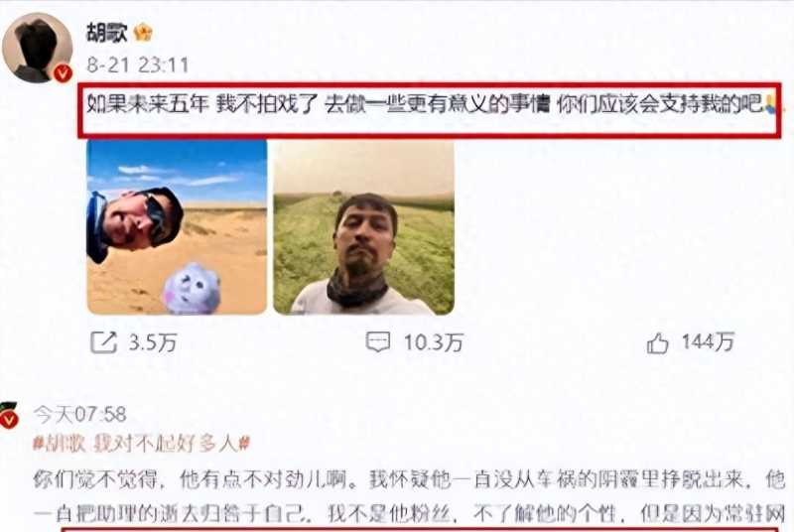Viewport: 794px width, 532px height.
Task: Click the comment bubble icon
Action: click(378, 342)
